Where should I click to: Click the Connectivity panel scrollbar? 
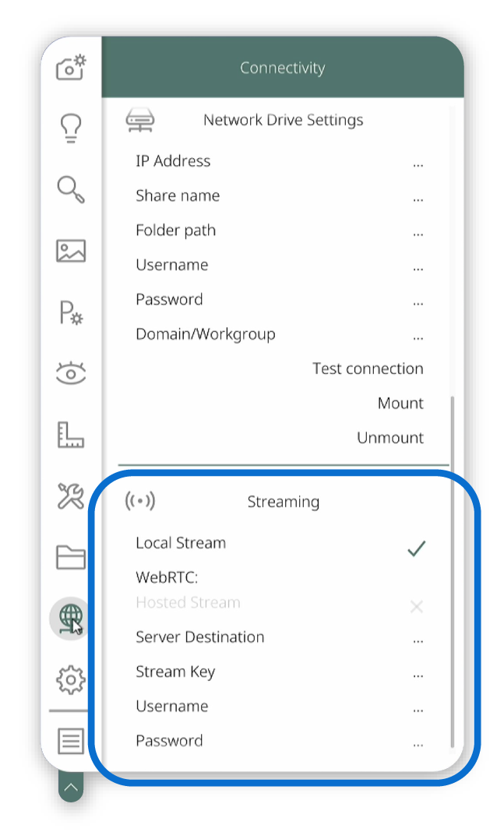(453, 572)
